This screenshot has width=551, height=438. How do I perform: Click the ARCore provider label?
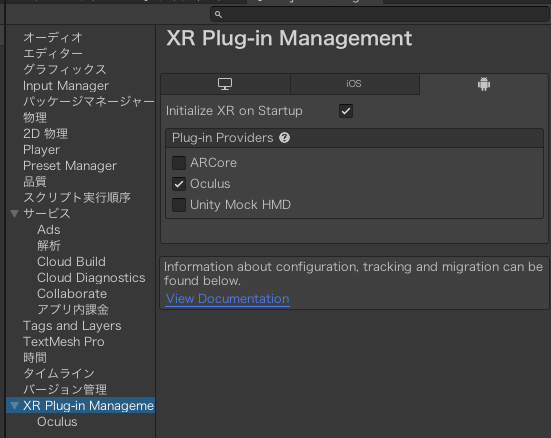click(x=213, y=163)
